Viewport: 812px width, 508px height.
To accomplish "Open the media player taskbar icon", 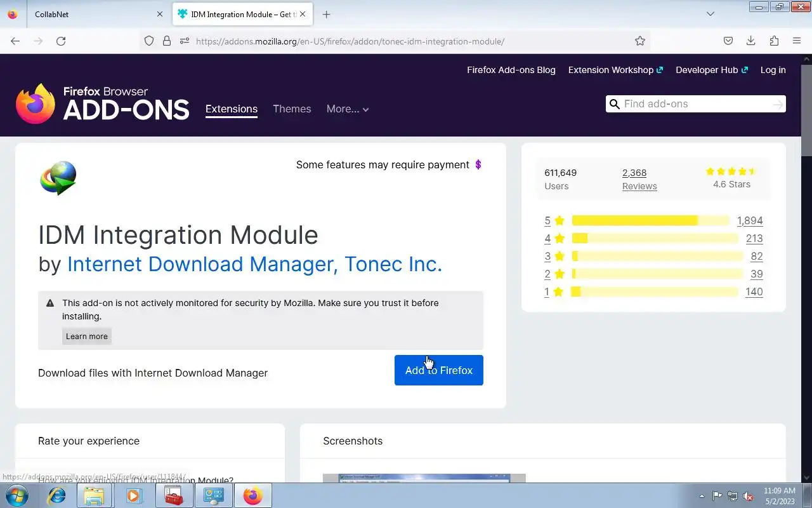I will click(x=134, y=495).
